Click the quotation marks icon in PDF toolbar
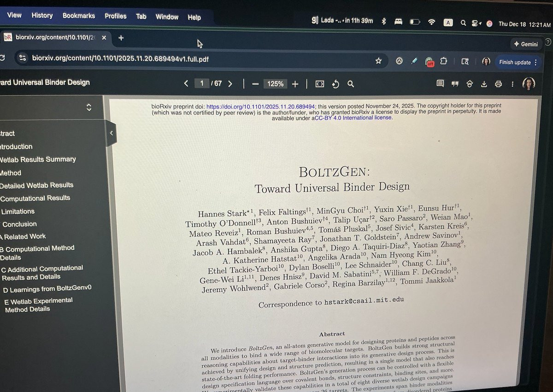The width and height of the screenshot is (553, 392). click(x=455, y=84)
